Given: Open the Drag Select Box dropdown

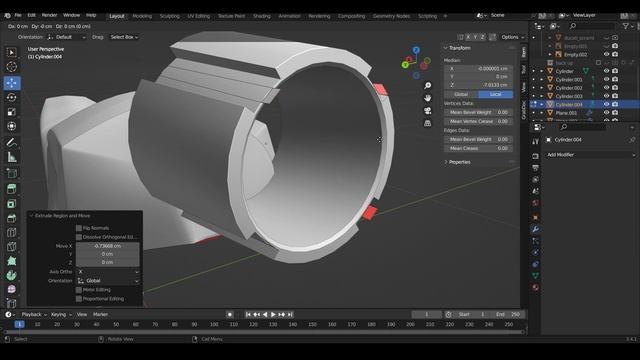Looking at the screenshot, I should 124,37.
